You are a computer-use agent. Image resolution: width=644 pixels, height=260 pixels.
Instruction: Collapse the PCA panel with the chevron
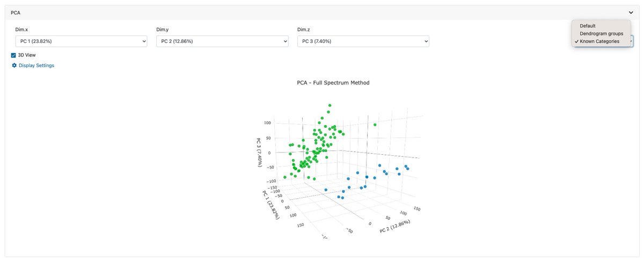631,12
